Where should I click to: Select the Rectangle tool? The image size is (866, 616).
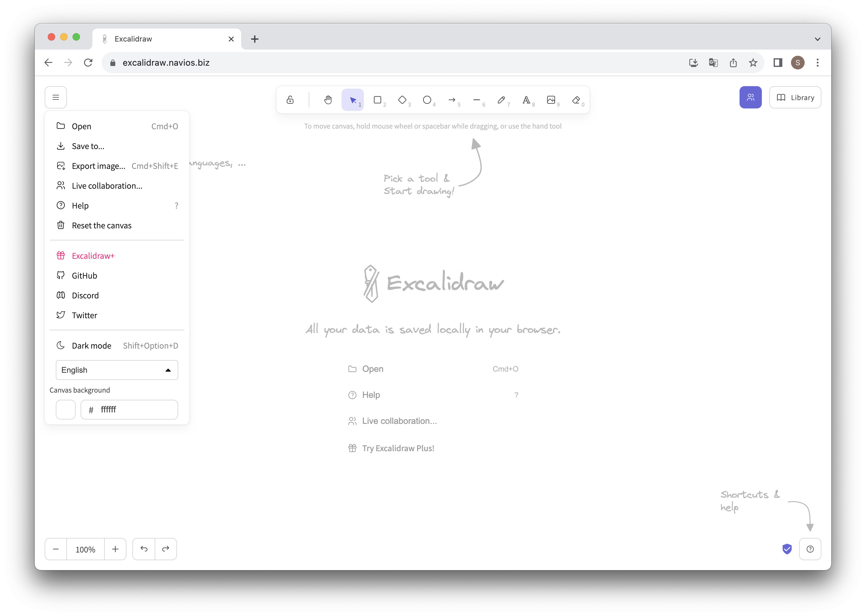pyautogui.click(x=378, y=100)
